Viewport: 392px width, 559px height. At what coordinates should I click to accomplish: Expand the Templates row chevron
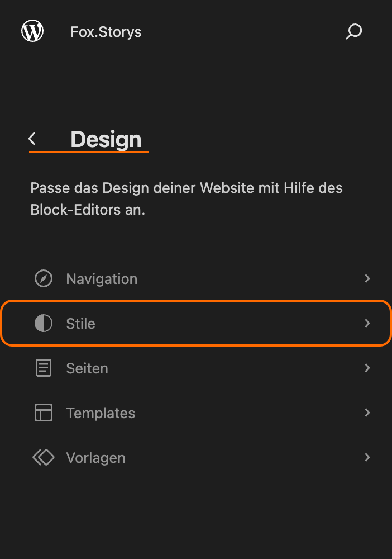click(367, 413)
